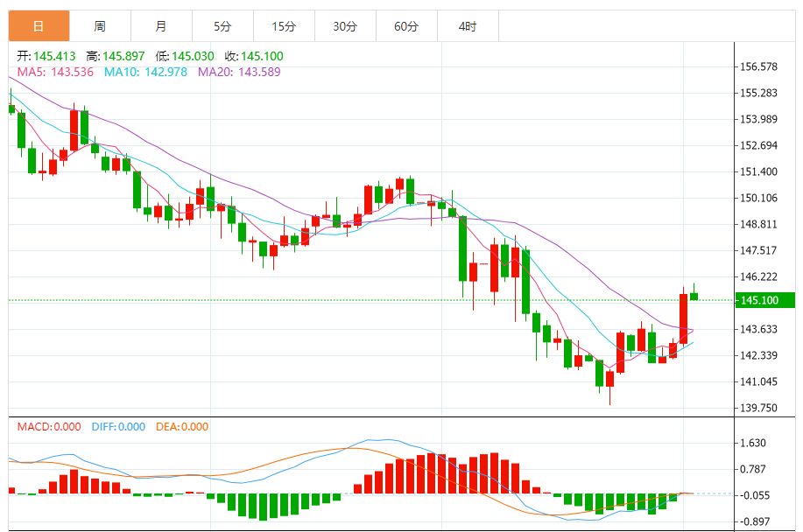Image resolution: width=803 pixels, height=532 pixels.
Task: Click the -0.897 MACD axis label
Action: (753, 521)
